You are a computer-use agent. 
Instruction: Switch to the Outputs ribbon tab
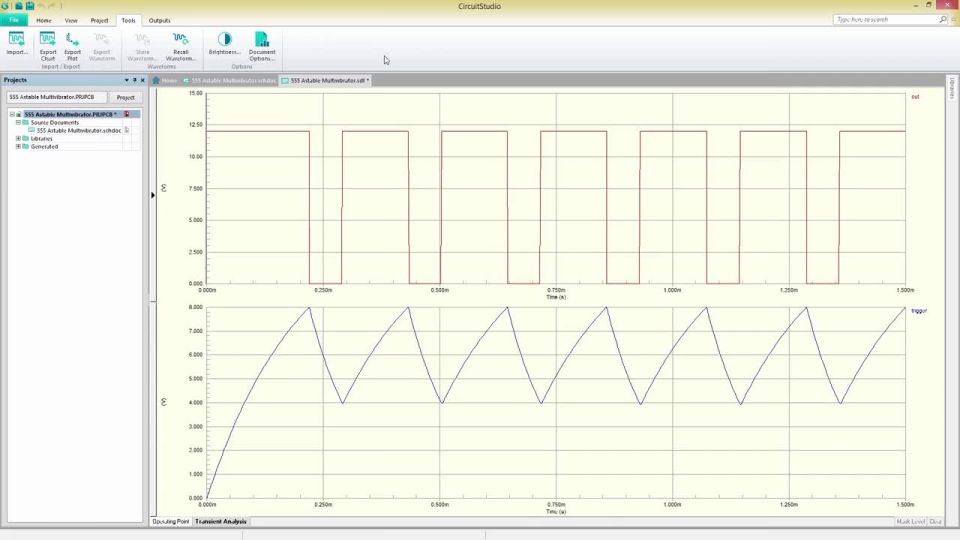point(159,20)
